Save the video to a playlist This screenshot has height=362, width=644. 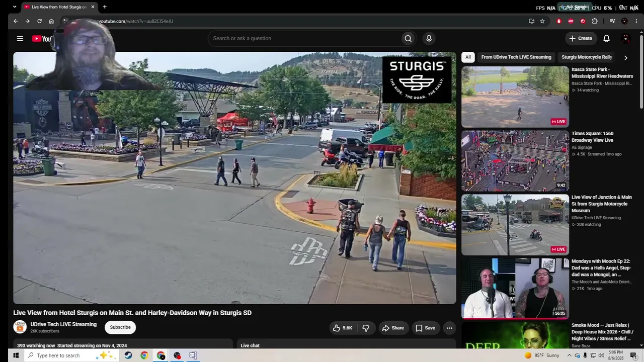pos(425,328)
